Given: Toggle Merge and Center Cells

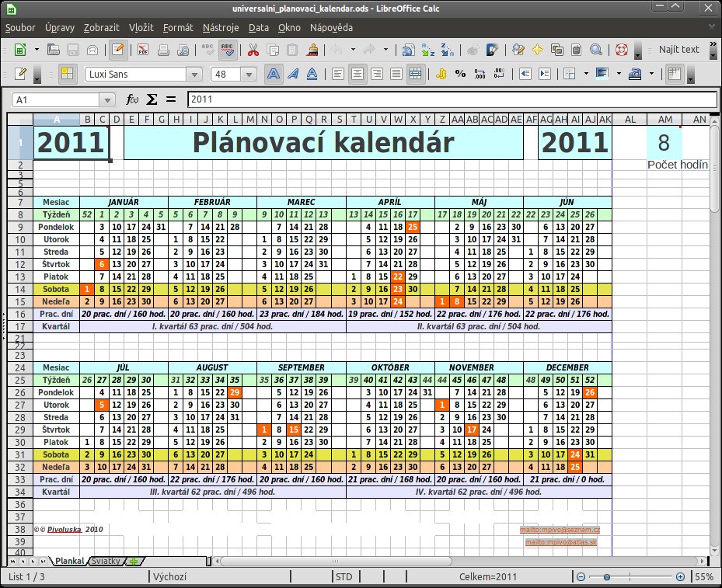Looking at the screenshot, I should 415,74.
